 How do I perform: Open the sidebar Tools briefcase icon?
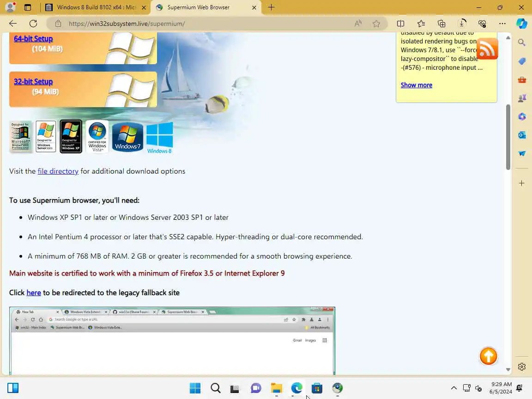tap(522, 80)
